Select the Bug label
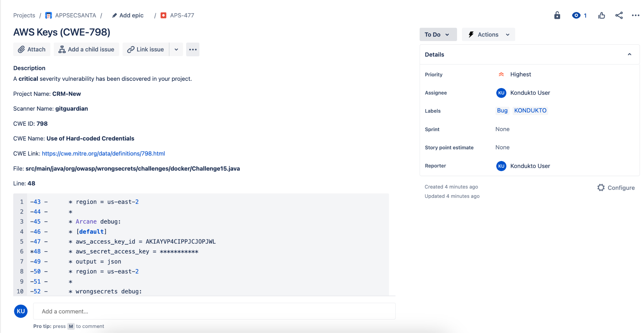Viewport: 644px width, 333px height. tap(502, 110)
